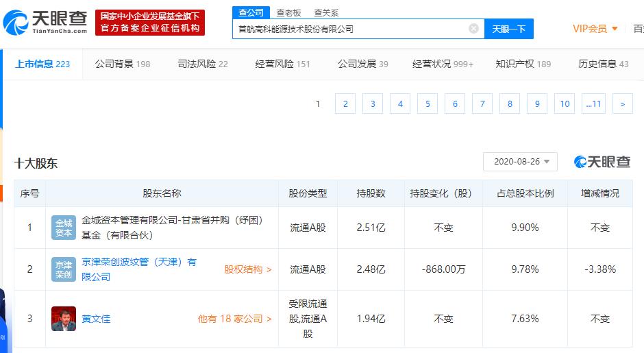Click the next page arrow

(623, 104)
